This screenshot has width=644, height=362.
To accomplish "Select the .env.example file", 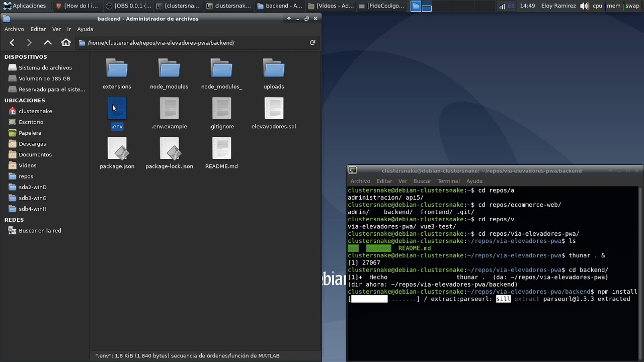I will 169,113.
